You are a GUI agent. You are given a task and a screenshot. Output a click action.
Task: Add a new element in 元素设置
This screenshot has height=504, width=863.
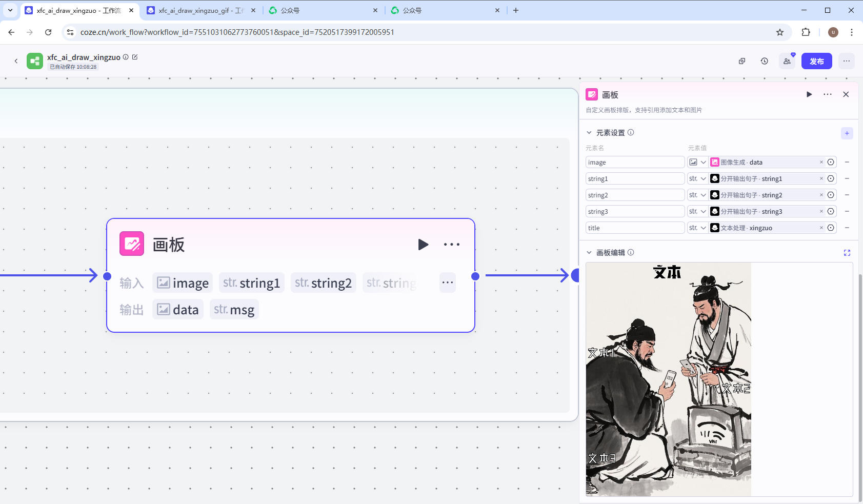pos(847,133)
